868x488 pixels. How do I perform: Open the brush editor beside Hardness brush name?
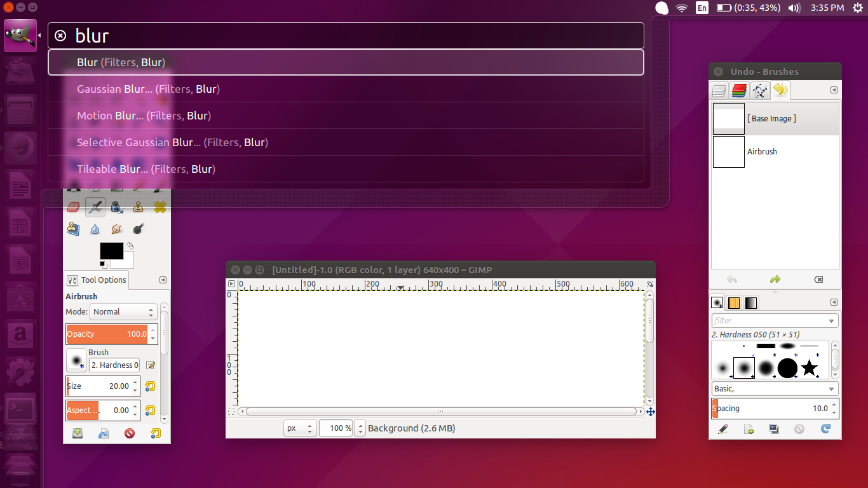pos(150,365)
